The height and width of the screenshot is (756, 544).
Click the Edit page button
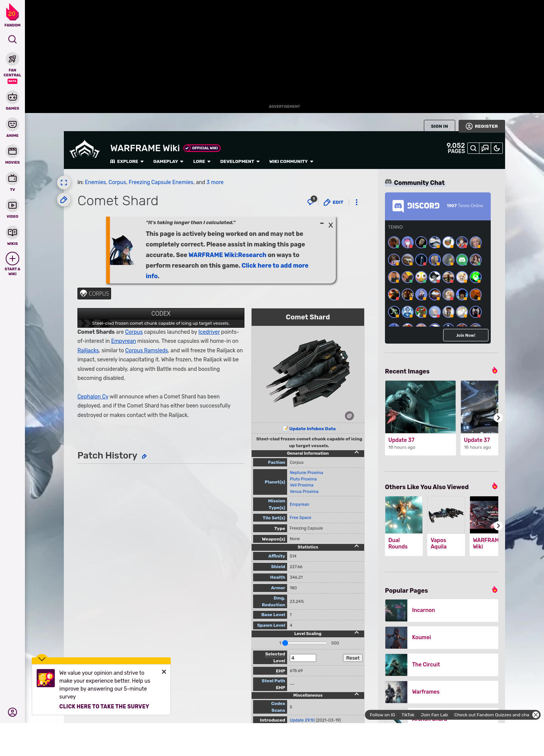click(x=334, y=202)
